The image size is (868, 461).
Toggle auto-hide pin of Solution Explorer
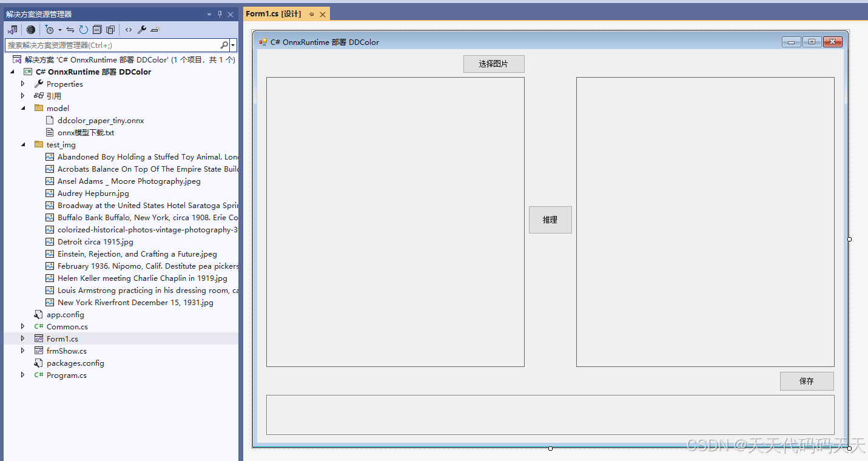220,14
